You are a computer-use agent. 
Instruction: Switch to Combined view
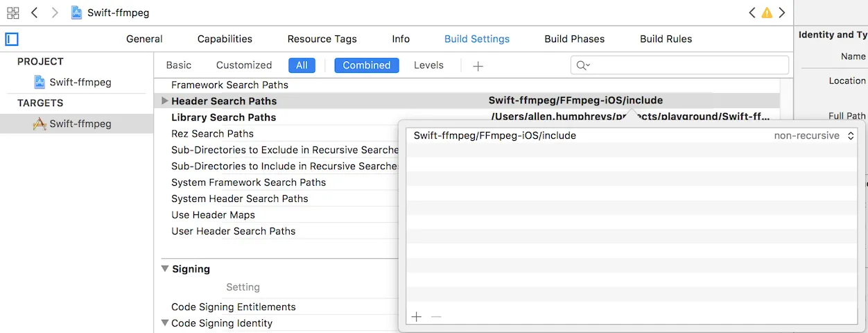click(367, 65)
